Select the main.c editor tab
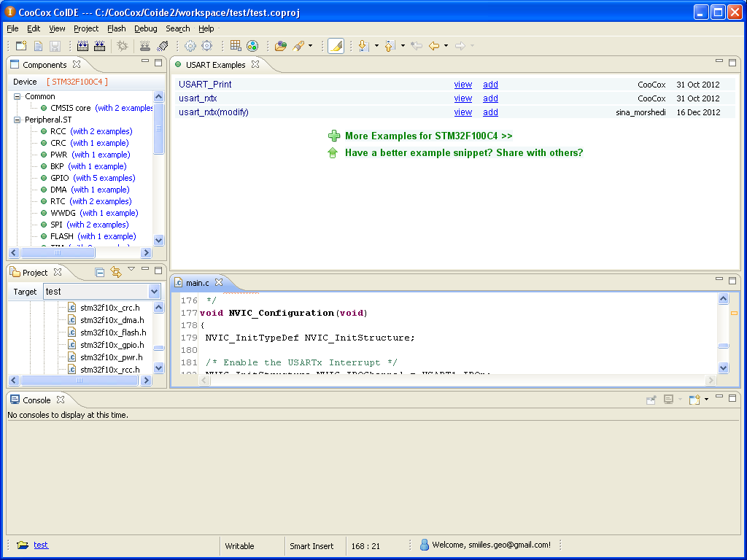This screenshot has width=747, height=560. coord(197,283)
